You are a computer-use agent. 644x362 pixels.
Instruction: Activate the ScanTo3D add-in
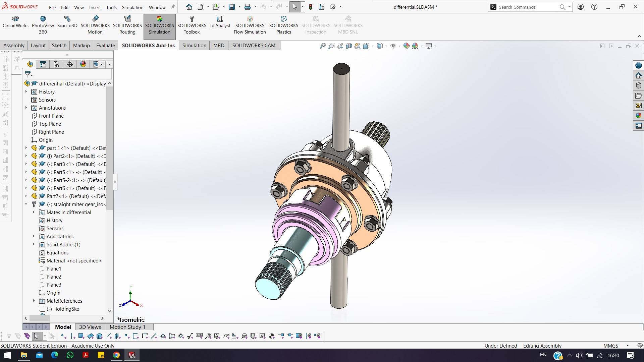pos(67,22)
